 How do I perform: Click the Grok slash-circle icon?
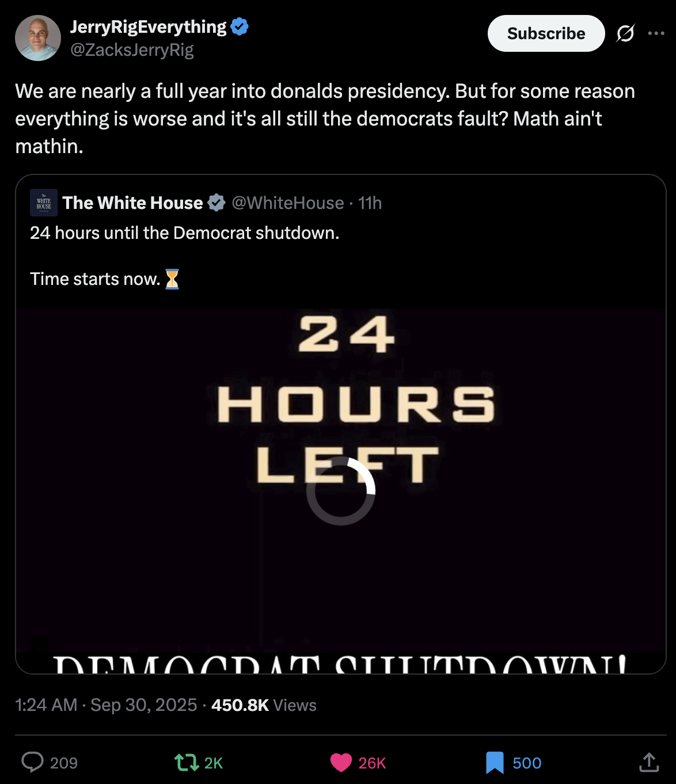click(625, 33)
